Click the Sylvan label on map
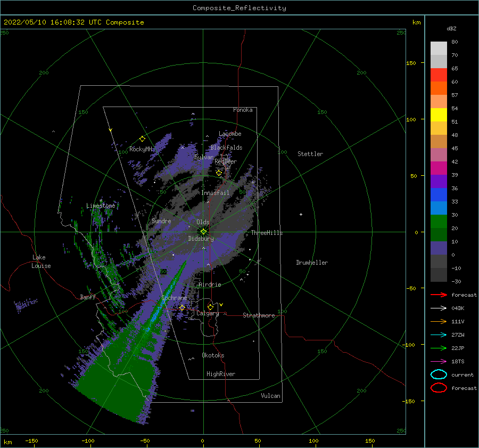The image size is (479, 448). coord(204,157)
